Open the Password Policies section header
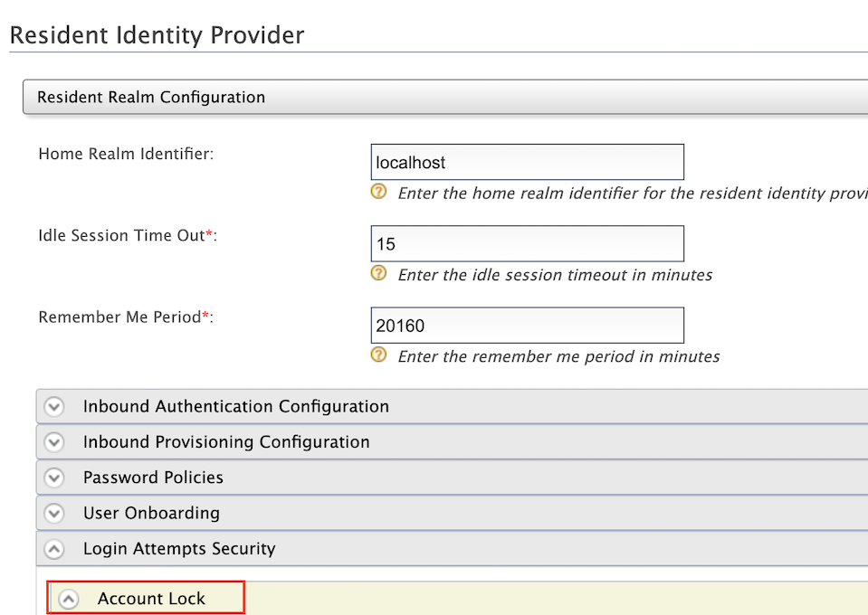Image resolution: width=868 pixels, height=615 pixels. click(x=452, y=478)
